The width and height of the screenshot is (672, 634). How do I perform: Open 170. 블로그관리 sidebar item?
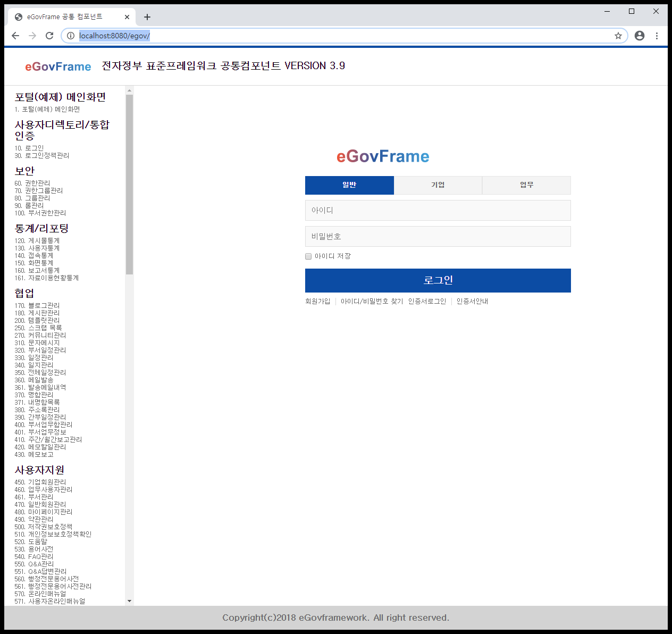tap(37, 305)
